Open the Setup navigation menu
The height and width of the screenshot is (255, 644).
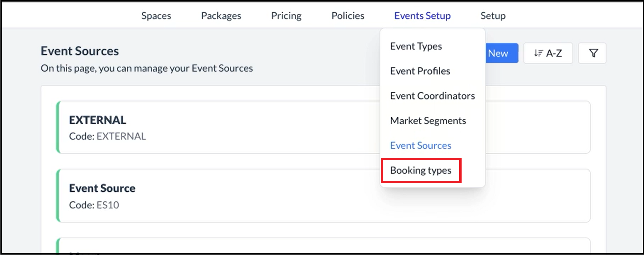click(493, 16)
